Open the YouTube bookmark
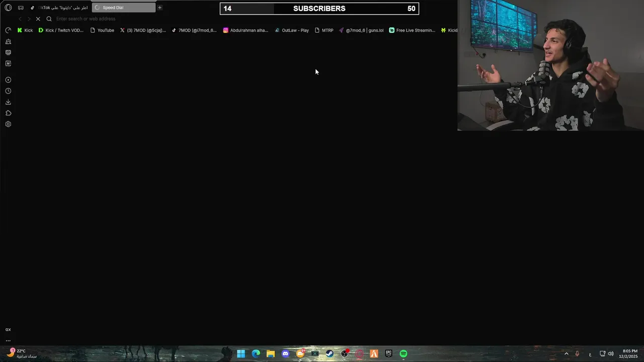This screenshot has width=644, height=362. coord(102,30)
